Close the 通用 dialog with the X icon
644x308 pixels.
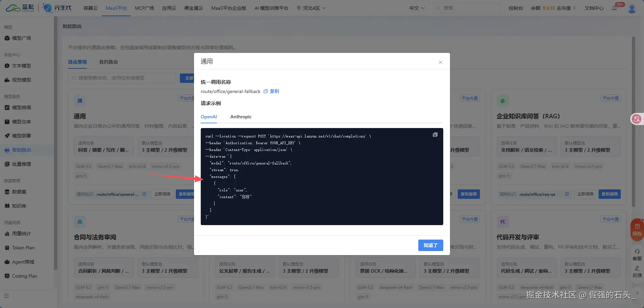click(440, 62)
